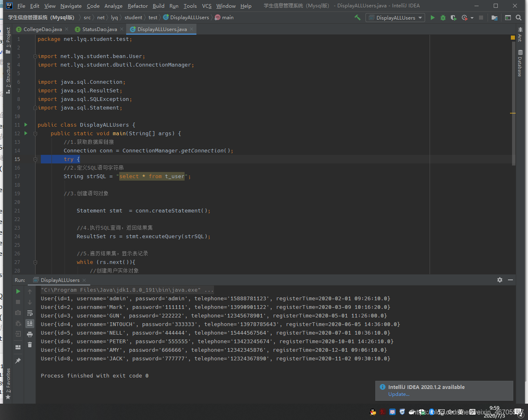
Task: Run DisplayALLUsers from the top toolbar
Action: tap(432, 18)
